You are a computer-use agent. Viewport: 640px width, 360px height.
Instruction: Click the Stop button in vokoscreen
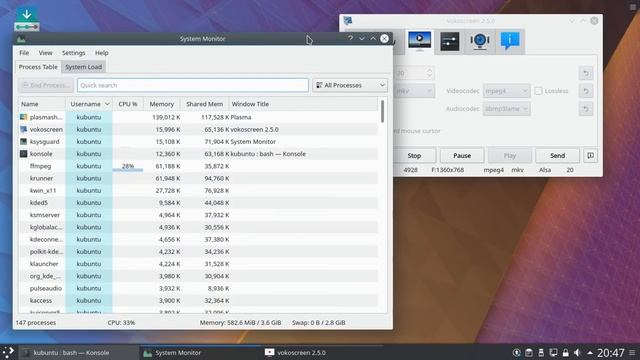(x=414, y=156)
